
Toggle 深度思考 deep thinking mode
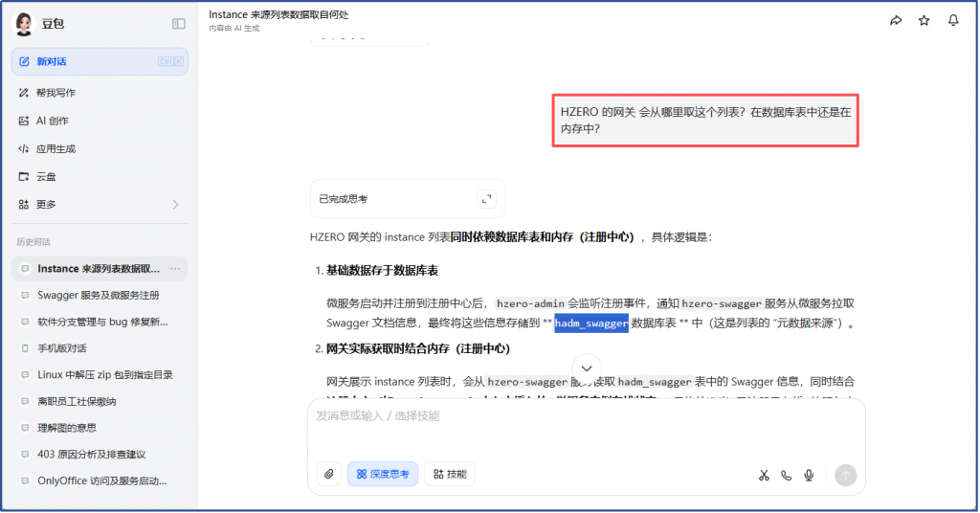383,474
